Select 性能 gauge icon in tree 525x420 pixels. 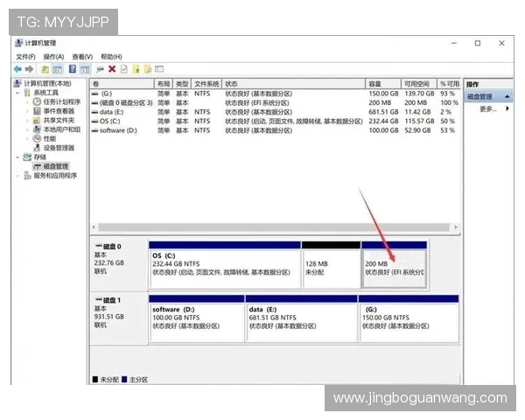[x=37, y=138]
